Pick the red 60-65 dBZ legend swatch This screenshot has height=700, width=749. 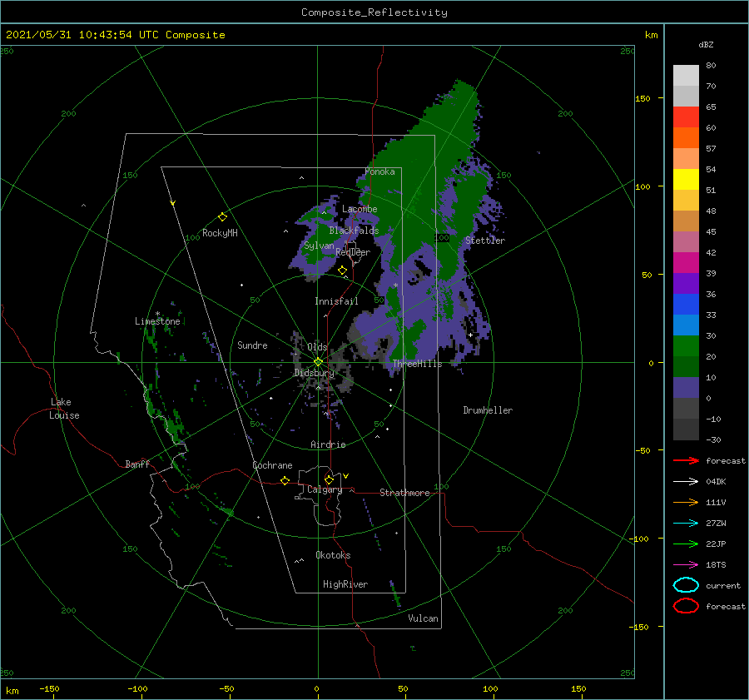686,117
